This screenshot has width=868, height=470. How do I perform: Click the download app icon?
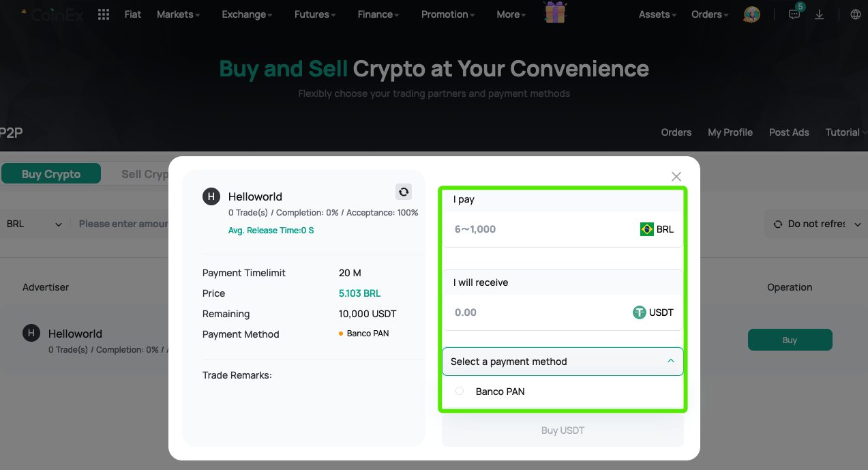820,14
